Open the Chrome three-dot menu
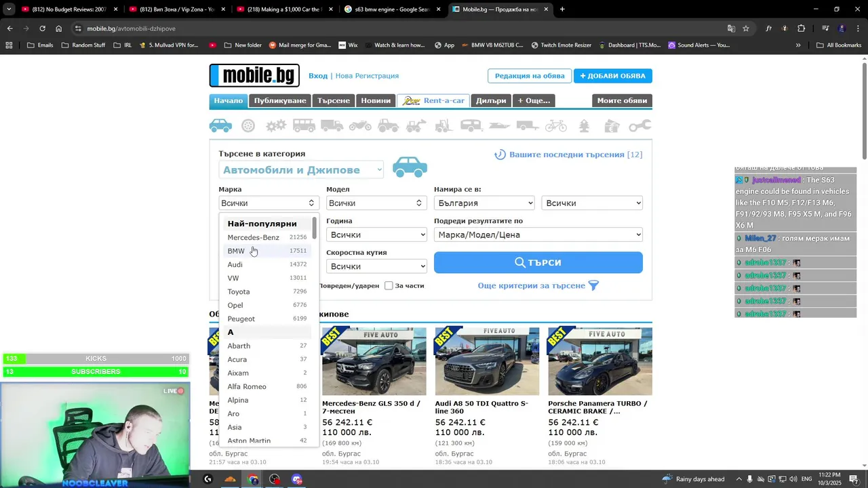 click(858, 28)
